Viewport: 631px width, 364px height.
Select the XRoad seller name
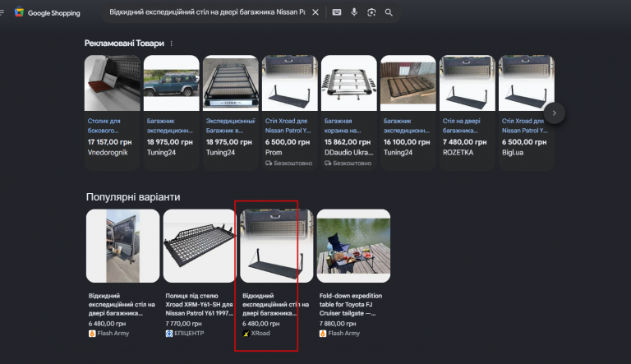(260, 334)
